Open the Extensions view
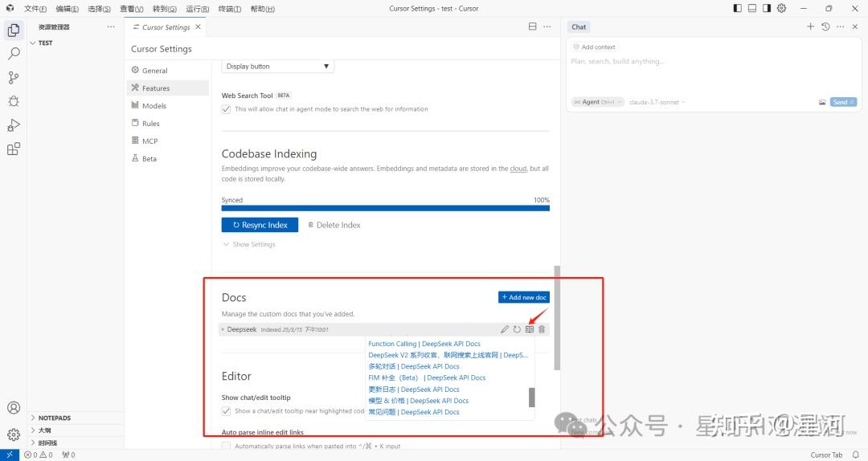This screenshot has width=868, height=461. tap(14, 149)
